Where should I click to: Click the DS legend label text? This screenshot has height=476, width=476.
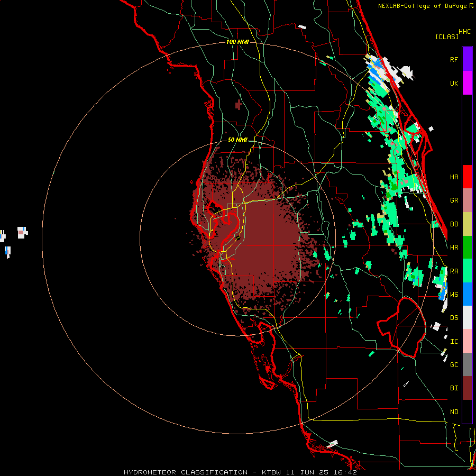454,318
